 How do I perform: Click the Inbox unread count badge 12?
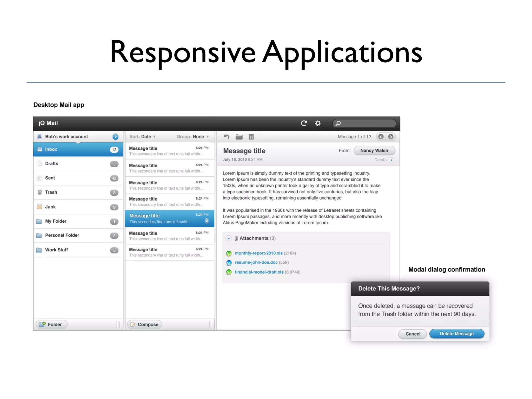point(114,150)
